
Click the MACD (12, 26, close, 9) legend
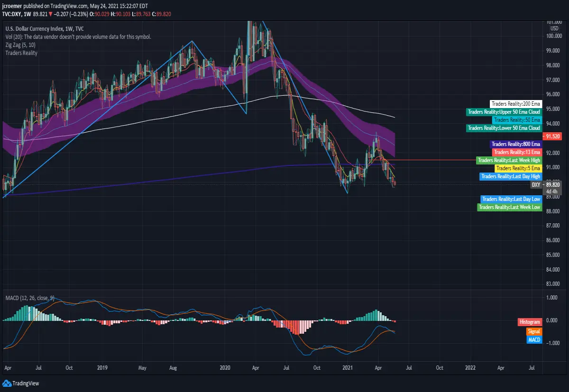point(30,298)
